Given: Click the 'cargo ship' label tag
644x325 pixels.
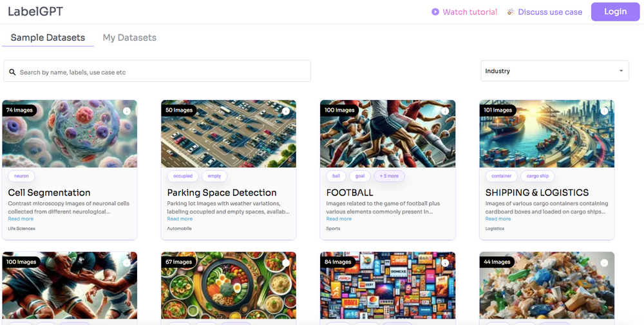Looking at the screenshot, I should click(537, 176).
